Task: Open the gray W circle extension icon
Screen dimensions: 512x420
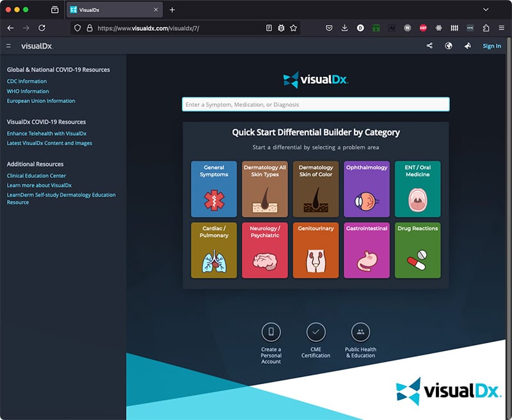Action: (407, 28)
